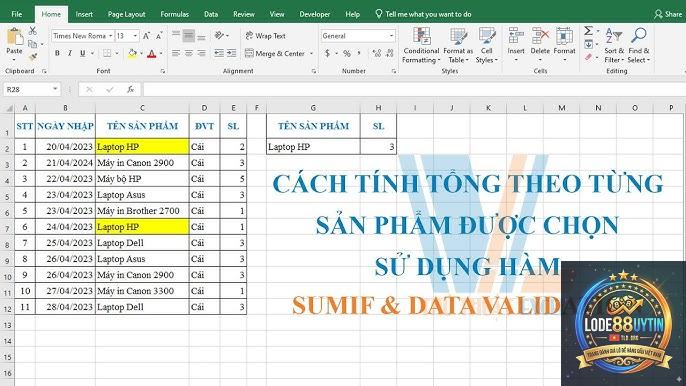Image resolution: width=686 pixels, height=386 pixels.
Task: Apply Comma Style
Action: click(359, 53)
